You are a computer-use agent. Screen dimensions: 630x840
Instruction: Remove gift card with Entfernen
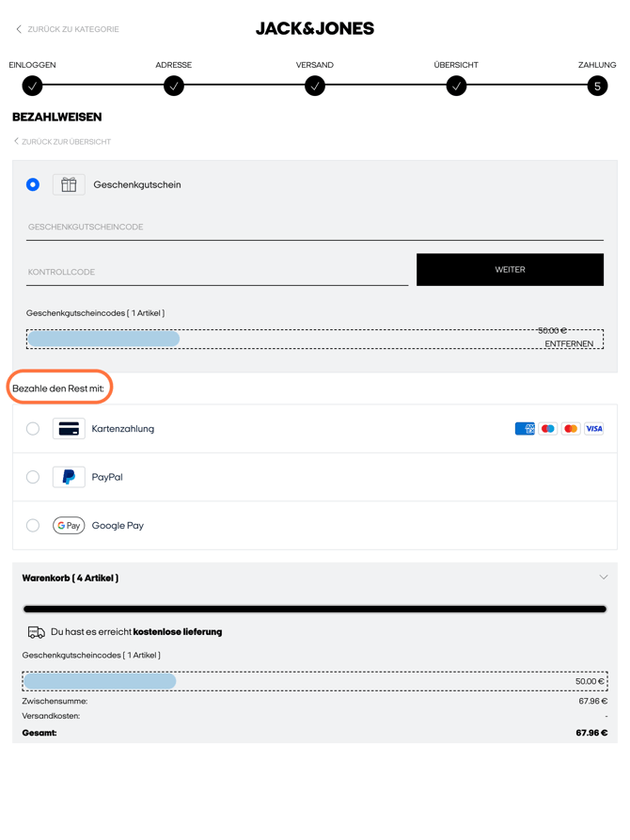tap(569, 344)
